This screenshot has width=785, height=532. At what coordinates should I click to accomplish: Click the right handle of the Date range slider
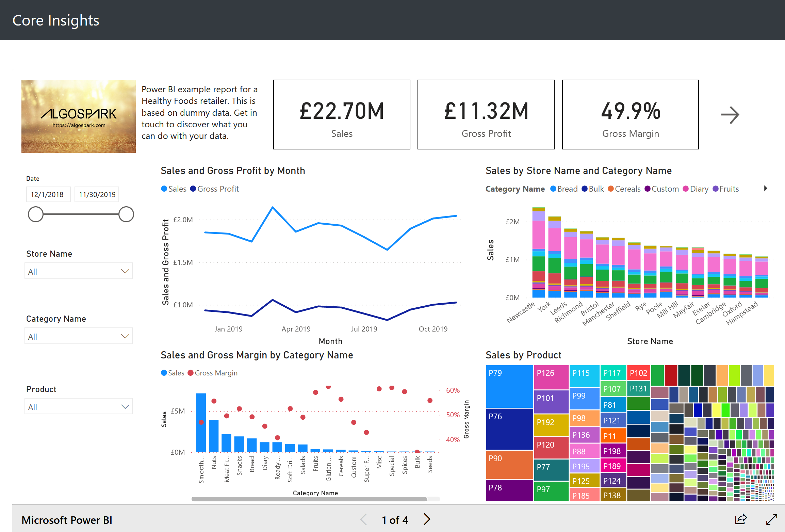tap(126, 214)
